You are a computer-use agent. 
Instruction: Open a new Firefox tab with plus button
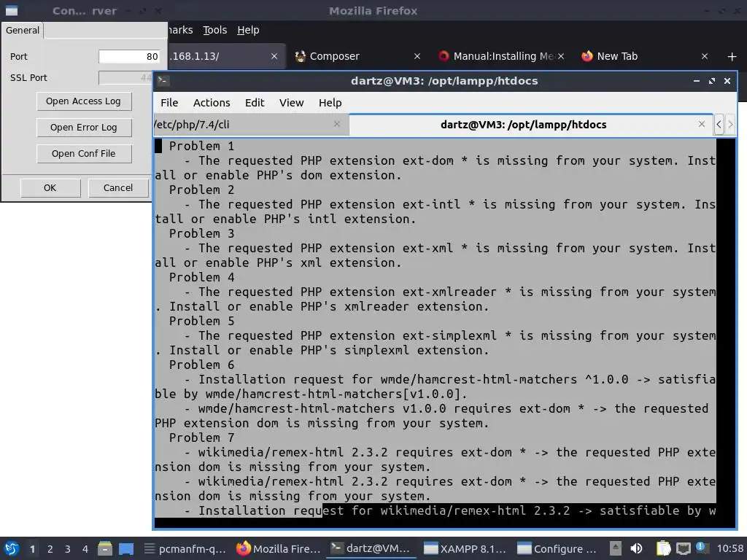(x=732, y=57)
